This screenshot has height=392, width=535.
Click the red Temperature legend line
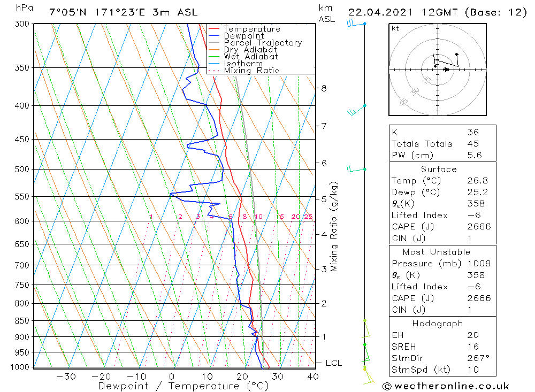(x=213, y=29)
